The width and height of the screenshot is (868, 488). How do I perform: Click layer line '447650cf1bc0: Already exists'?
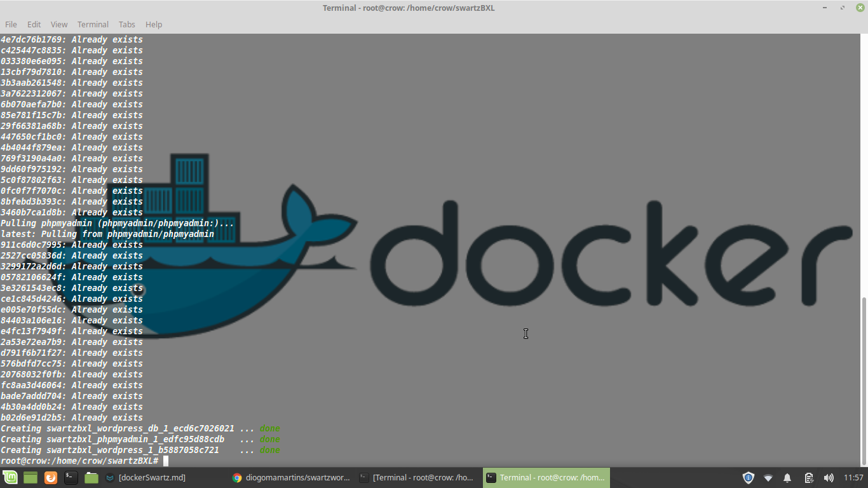72,137
